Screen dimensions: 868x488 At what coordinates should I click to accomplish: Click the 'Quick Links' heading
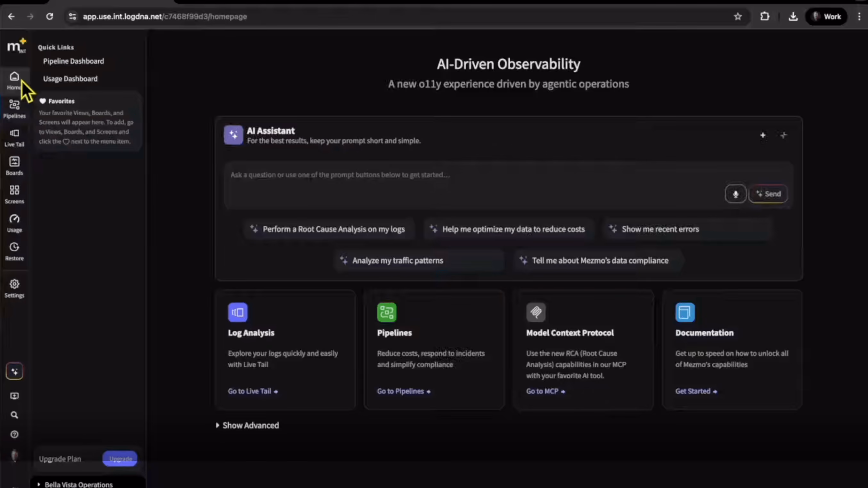[x=56, y=47]
